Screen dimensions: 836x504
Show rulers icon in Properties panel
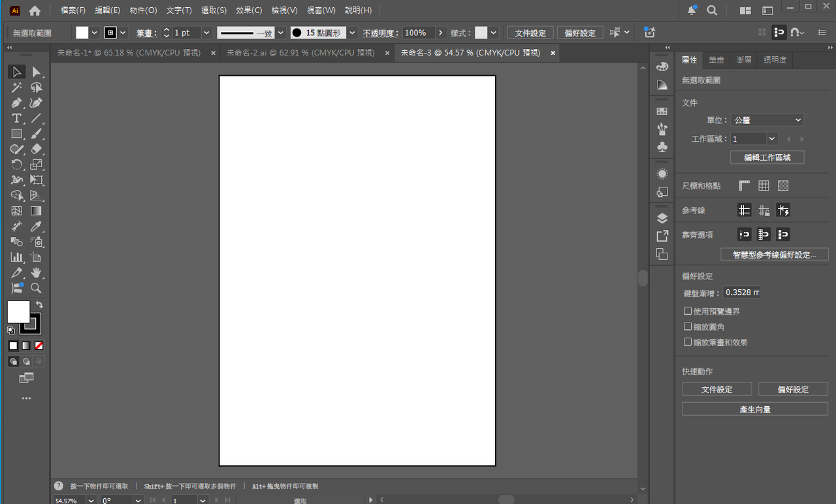coord(745,186)
